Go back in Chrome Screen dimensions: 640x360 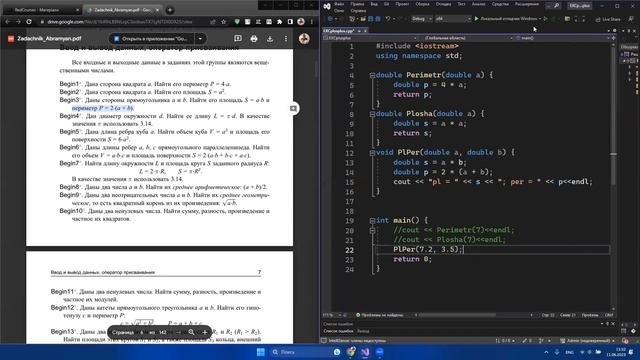(x=7, y=22)
